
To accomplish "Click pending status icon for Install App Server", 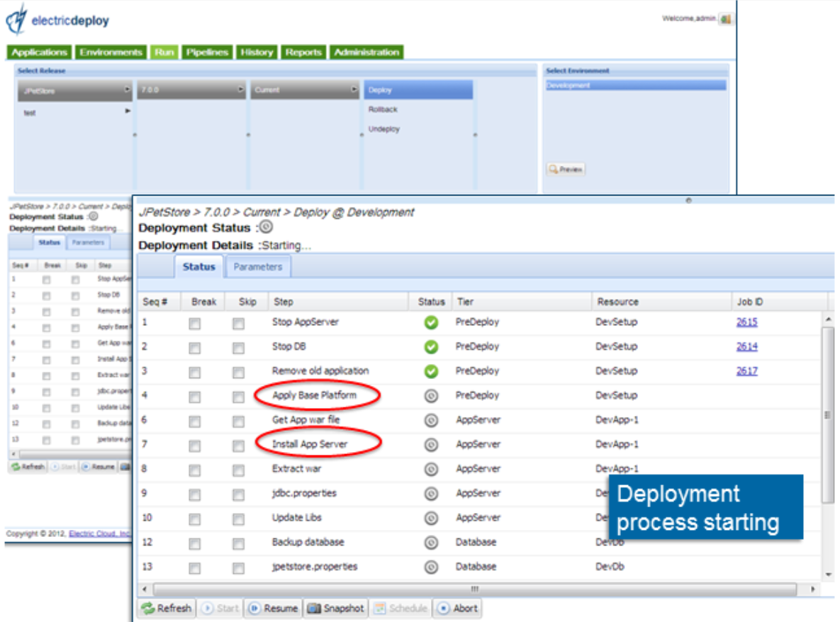I will point(431,444).
